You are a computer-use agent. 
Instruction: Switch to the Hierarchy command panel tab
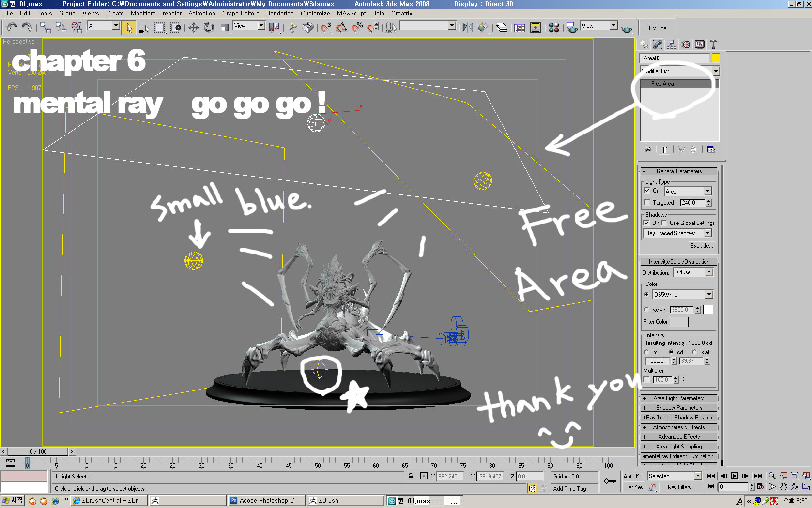point(672,45)
